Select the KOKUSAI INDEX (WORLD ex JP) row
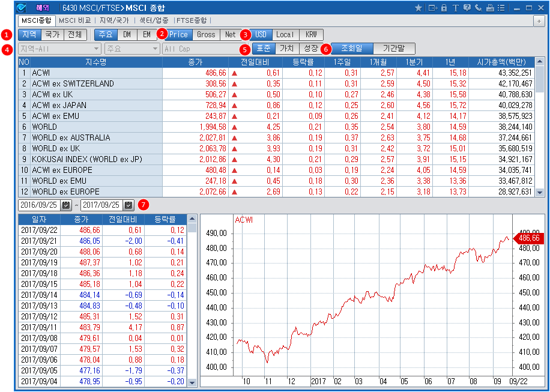Screen dimensions: 550x392 point(276,159)
